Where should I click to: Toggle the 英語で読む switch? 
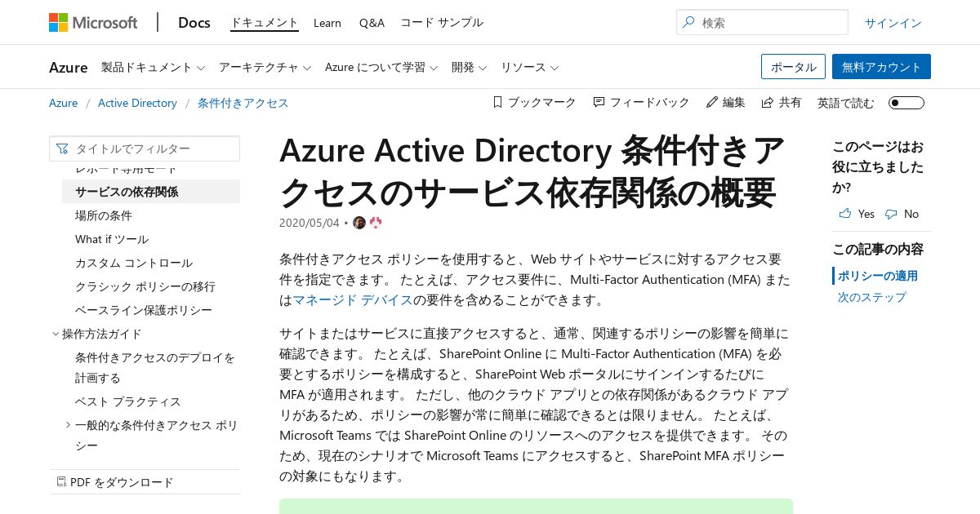coord(906,103)
